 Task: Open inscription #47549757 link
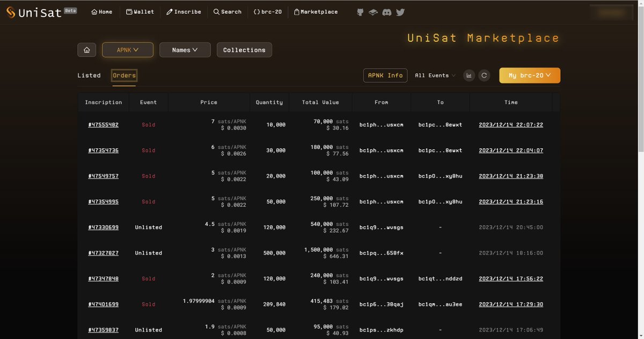[104, 176]
